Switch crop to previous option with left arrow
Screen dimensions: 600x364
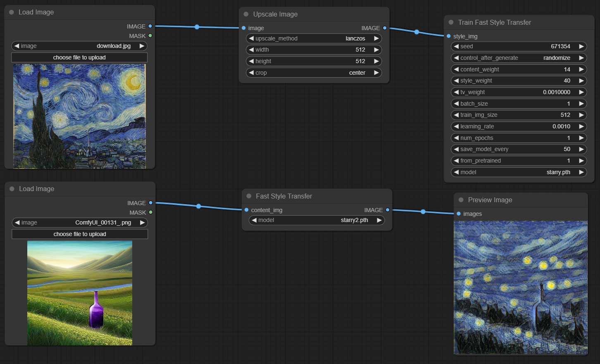251,73
